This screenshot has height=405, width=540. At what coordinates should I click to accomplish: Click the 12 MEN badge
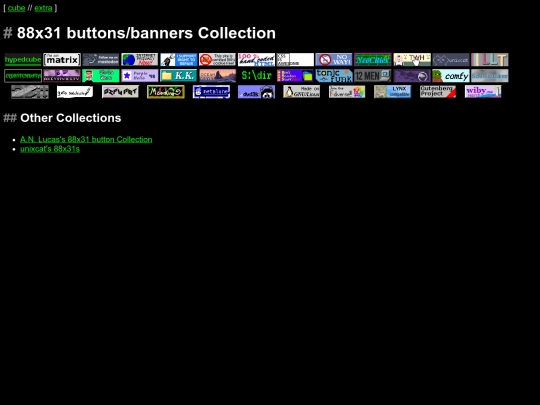(373, 76)
